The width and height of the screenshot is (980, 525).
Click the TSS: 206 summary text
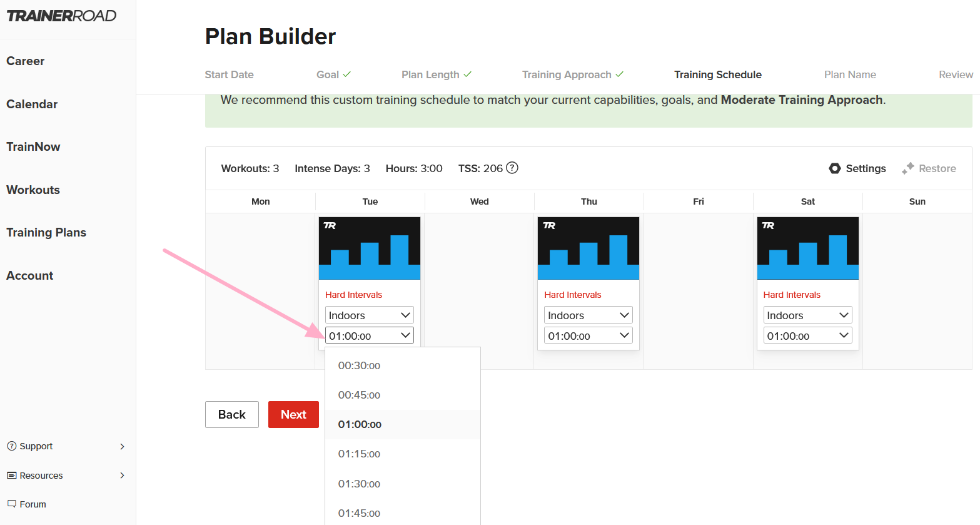pos(480,168)
